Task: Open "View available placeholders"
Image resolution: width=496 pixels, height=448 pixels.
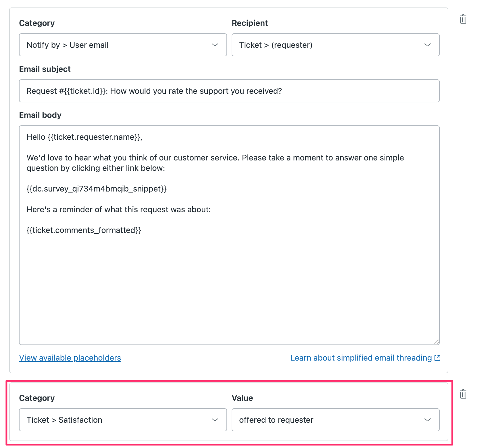Action: (x=70, y=358)
